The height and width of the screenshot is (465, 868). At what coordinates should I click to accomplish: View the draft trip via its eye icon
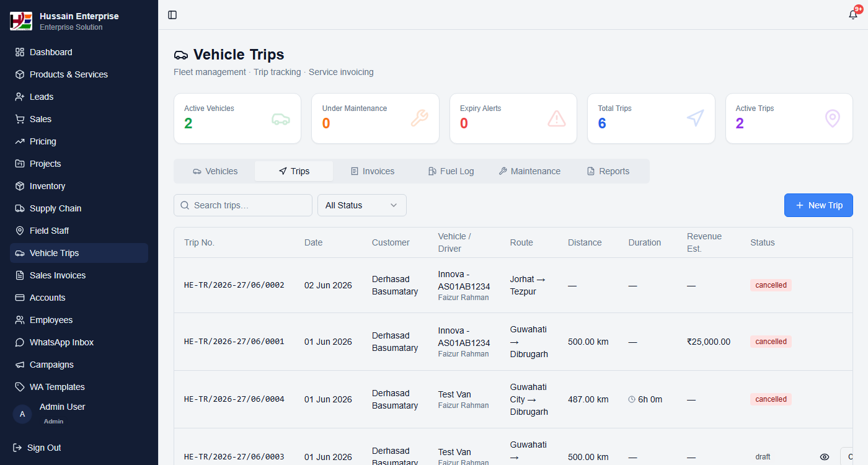[x=825, y=457]
